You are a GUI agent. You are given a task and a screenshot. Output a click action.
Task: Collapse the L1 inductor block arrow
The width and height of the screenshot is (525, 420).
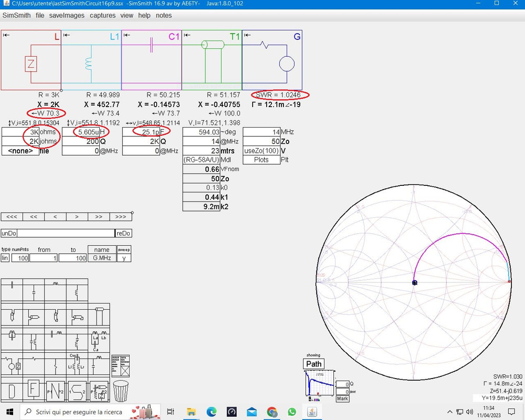tap(66, 35)
